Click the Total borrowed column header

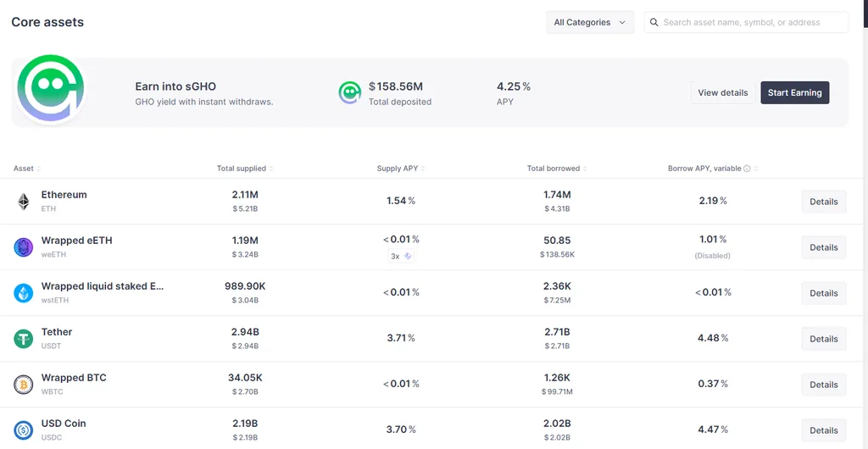click(x=553, y=169)
